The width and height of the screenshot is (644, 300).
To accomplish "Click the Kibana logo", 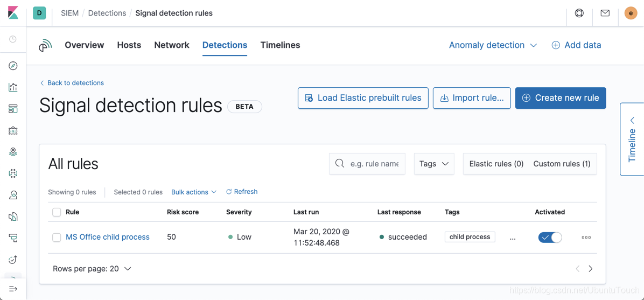I will (13, 13).
